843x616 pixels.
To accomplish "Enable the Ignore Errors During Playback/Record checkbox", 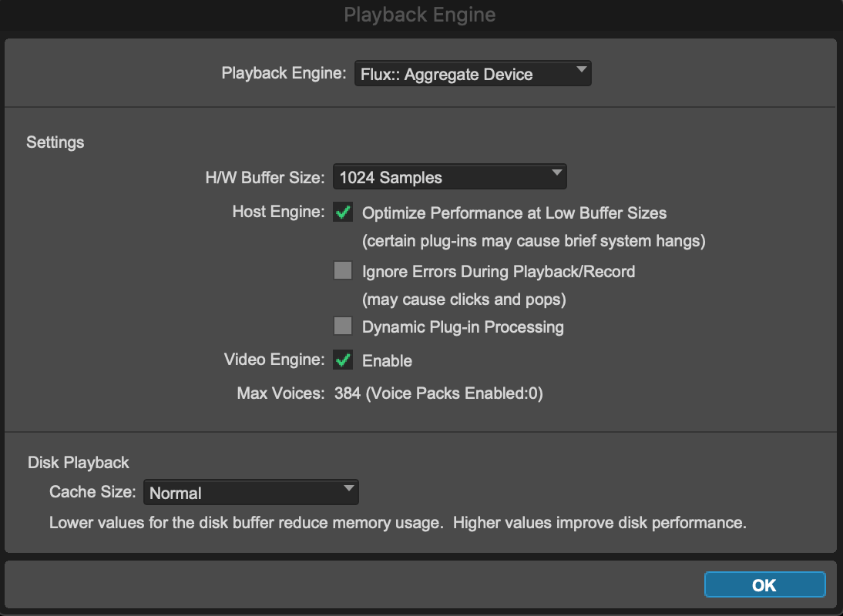I will click(x=343, y=271).
